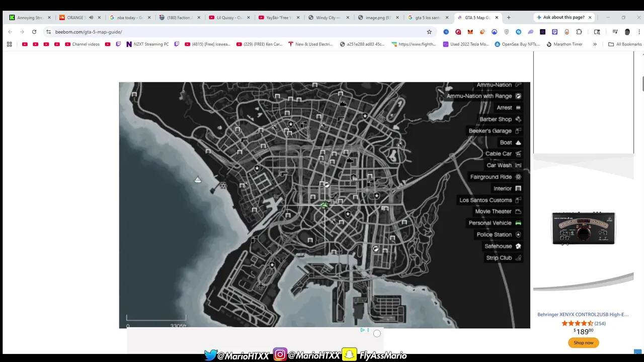Click the Barber Shop legend label
Viewport: 644px width, 362px height.
[x=496, y=119]
